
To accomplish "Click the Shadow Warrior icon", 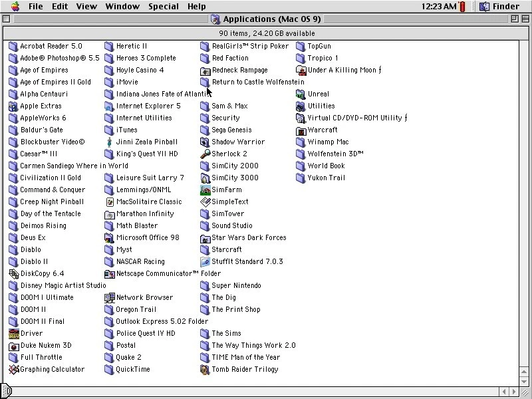I will [x=205, y=142].
